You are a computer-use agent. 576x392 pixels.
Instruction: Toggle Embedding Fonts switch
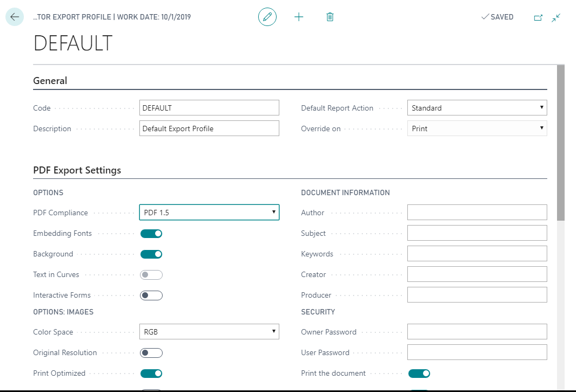(151, 234)
